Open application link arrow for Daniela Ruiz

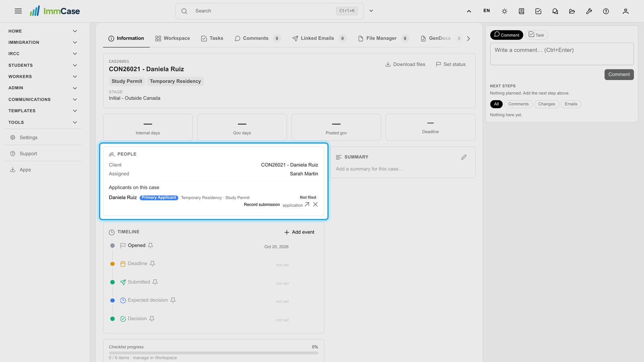[307, 204]
